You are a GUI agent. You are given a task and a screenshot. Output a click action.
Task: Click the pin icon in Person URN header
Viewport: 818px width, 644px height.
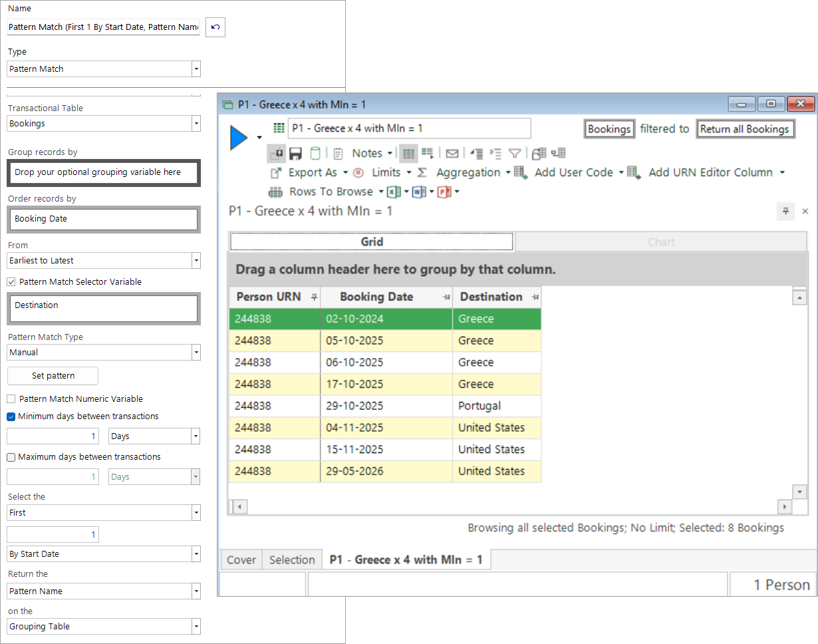pyautogui.click(x=313, y=297)
